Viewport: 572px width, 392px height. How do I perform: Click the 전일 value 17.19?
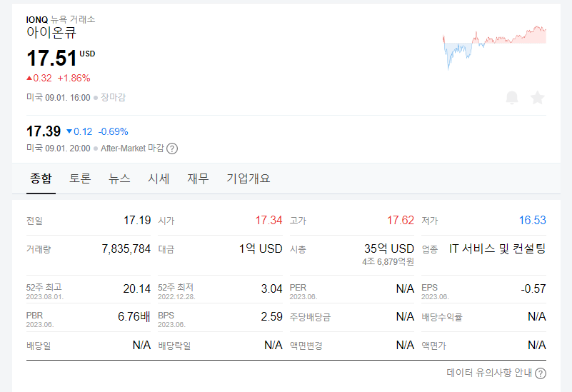click(x=137, y=220)
